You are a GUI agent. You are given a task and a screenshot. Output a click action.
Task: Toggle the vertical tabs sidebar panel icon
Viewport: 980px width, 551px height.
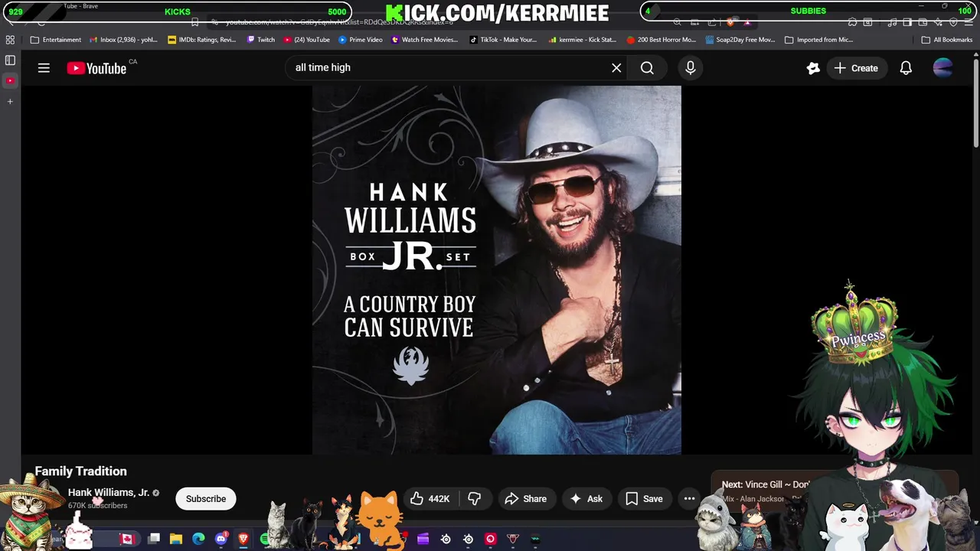10,60
